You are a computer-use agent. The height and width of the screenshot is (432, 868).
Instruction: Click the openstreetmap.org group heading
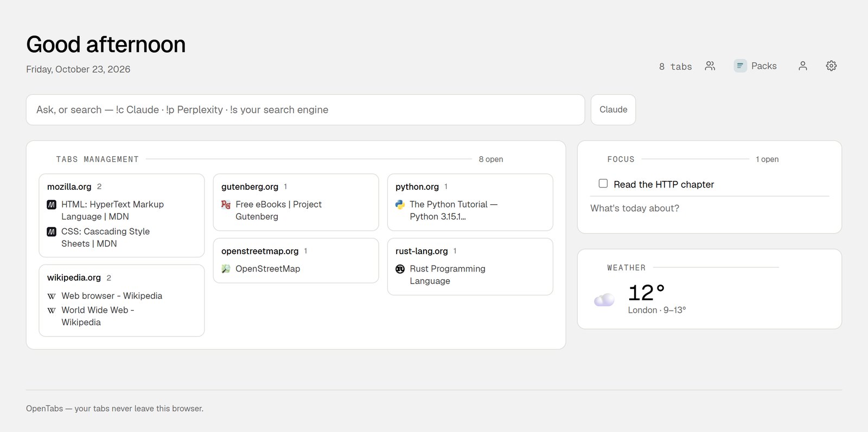point(260,251)
